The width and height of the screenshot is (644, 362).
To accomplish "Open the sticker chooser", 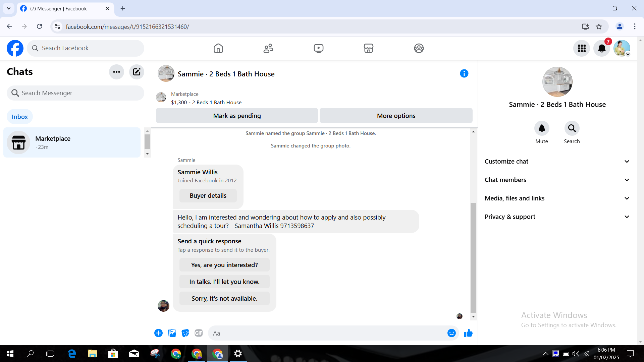I will click(185, 333).
